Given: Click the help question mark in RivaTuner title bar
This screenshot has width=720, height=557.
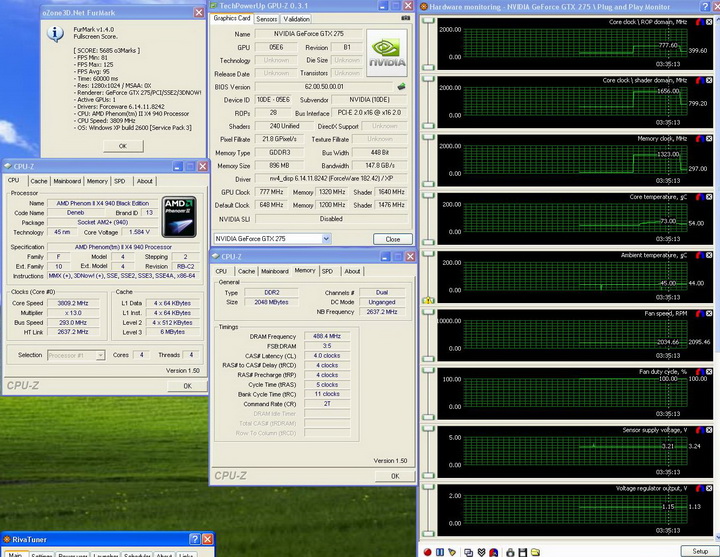Looking at the screenshot, I should coord(195,539).
